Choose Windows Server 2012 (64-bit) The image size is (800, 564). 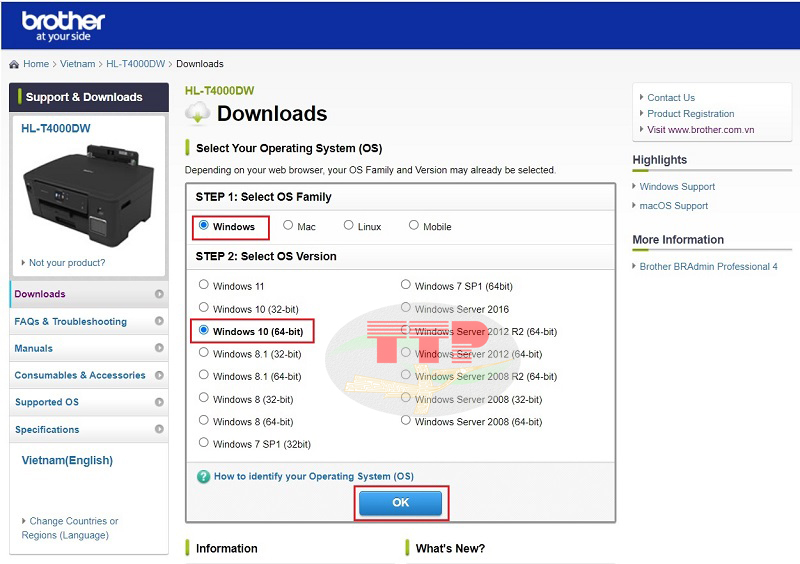pos(406,352)
